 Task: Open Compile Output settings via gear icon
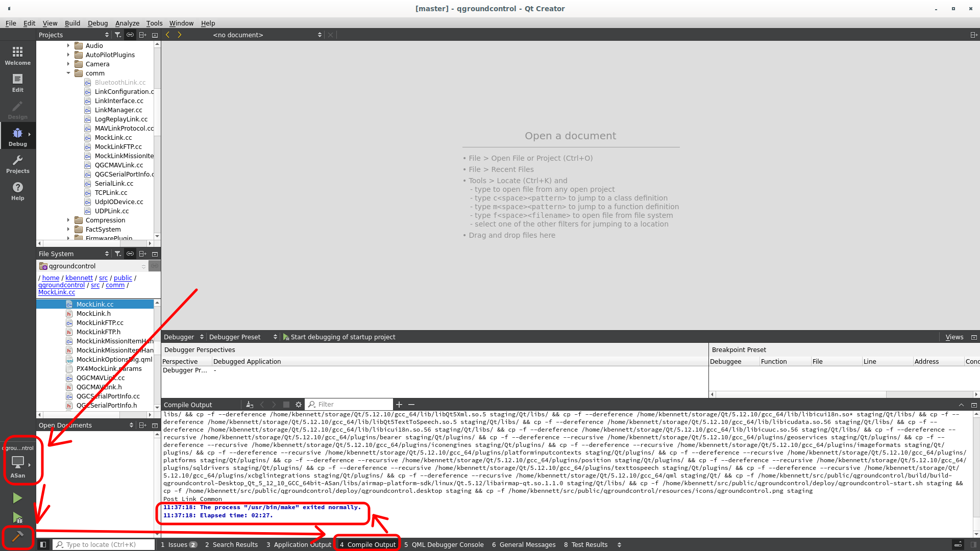tap(299, 404)
